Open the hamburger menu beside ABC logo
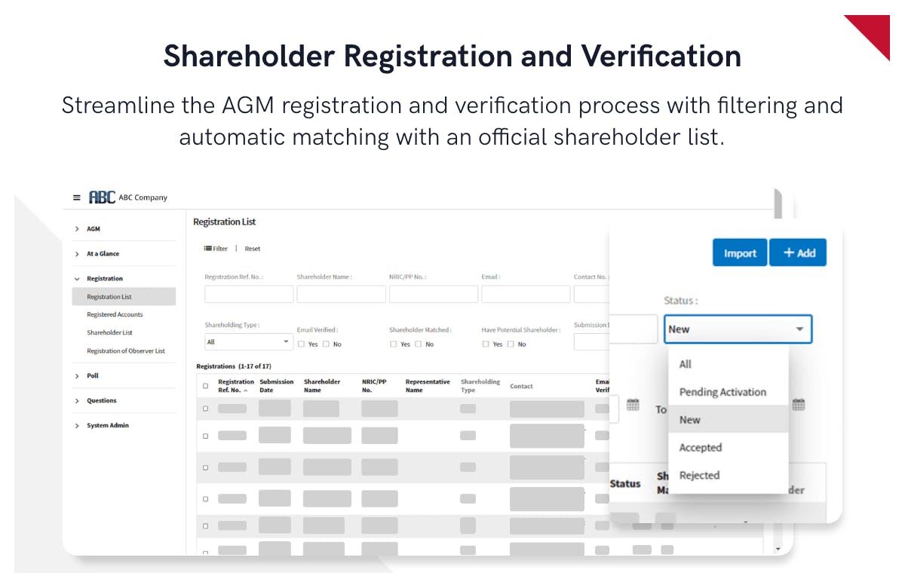 (76, 198)
